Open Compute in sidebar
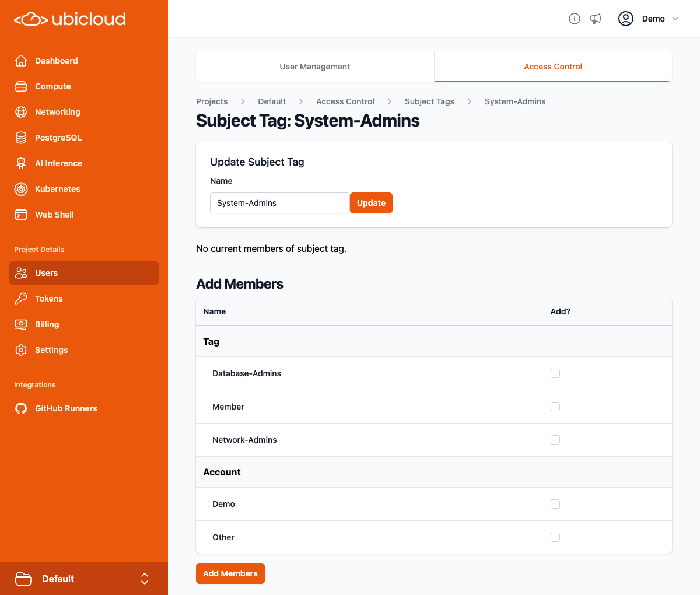This screenshot has width=700, height=595. tap(84, 86)
